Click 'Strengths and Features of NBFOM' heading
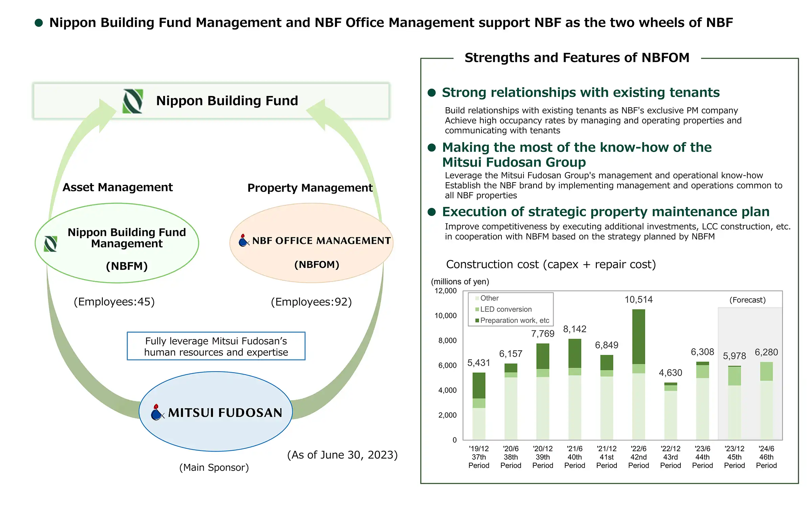This screenshot has height=505, width=812. click(577, 58)
